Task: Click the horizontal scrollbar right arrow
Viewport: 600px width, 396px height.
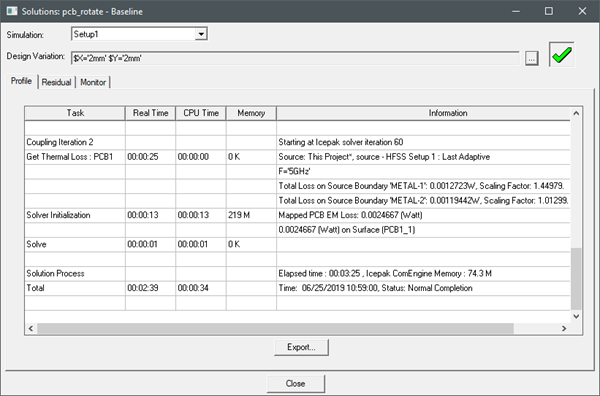Action: (564, 328)
